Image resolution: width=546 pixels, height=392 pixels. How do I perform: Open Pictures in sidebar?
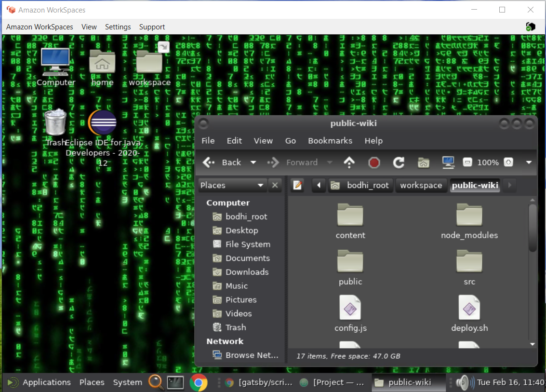pos(234,299)
